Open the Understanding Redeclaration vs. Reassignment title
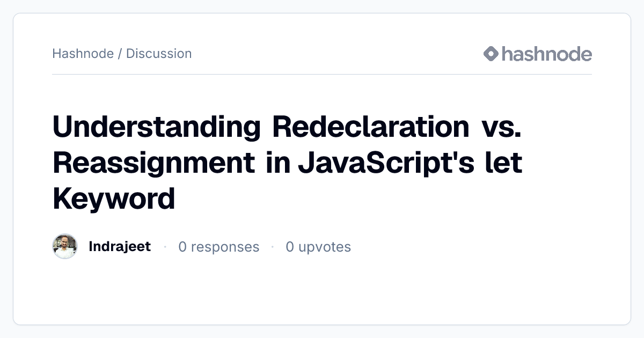Image resolution: width=644 pixels, height=338 pixels. tap(288, 163)
